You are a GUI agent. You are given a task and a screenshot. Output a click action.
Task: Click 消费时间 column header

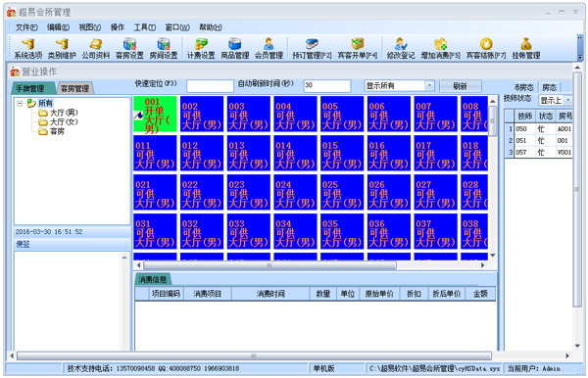tap(270, 294)
